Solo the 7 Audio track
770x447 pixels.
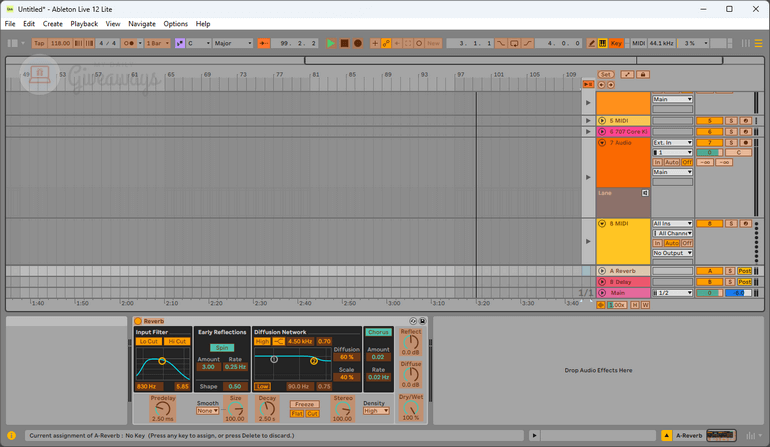(x=731, y=142)
